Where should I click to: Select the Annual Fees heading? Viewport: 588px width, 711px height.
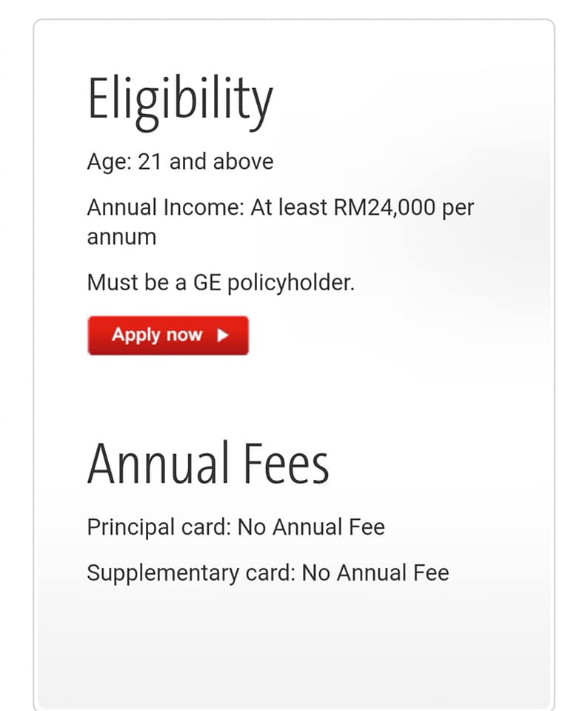point(208,464)
